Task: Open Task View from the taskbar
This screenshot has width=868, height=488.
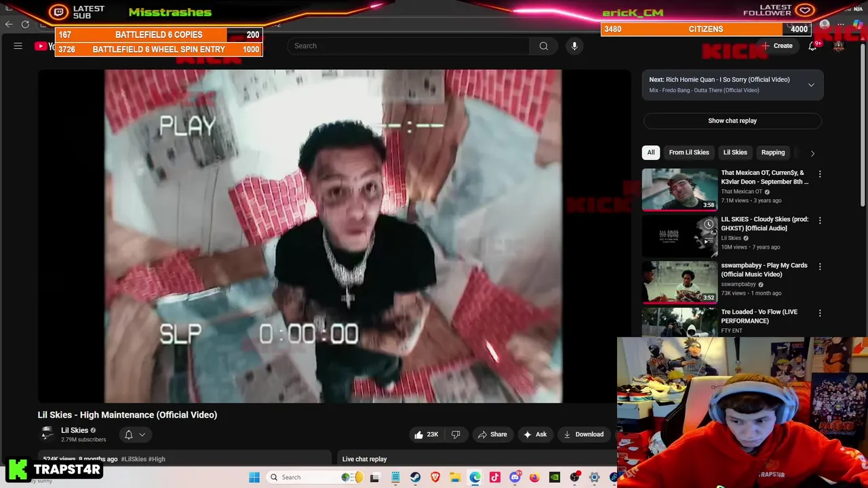Action: (374, 477)
